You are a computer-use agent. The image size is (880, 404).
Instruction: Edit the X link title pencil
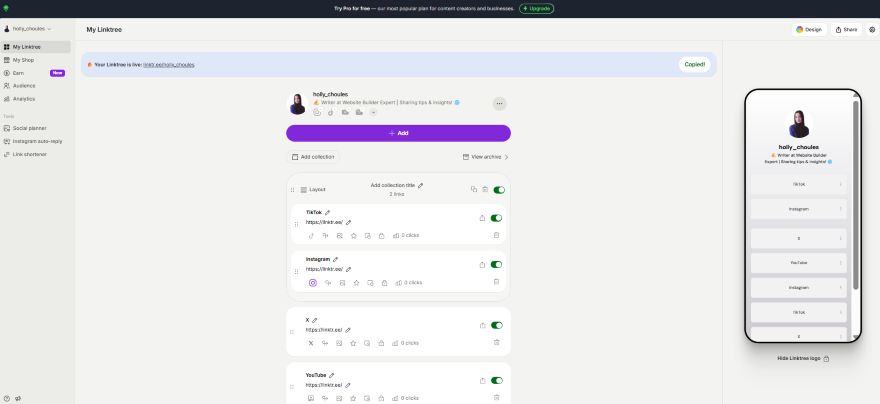[314, 320]
